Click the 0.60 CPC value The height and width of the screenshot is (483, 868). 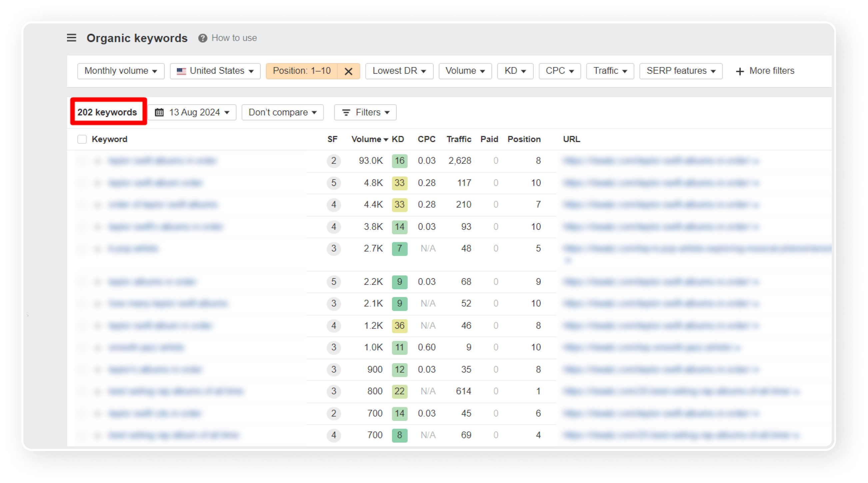point(427,348)
